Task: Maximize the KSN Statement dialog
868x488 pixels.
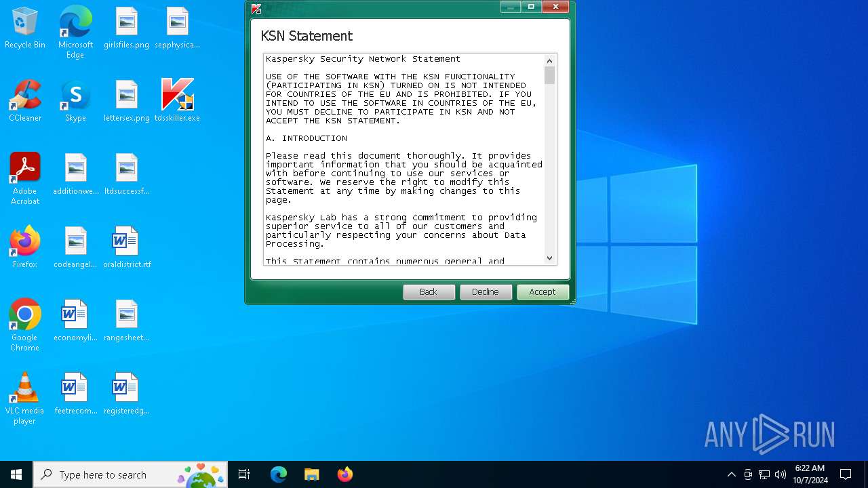Action: click(531, 7)
